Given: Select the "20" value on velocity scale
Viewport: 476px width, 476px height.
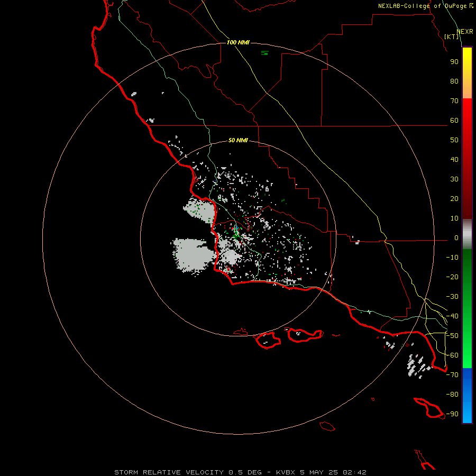Looking at the screenshot, I should click(x=454, y=198).
